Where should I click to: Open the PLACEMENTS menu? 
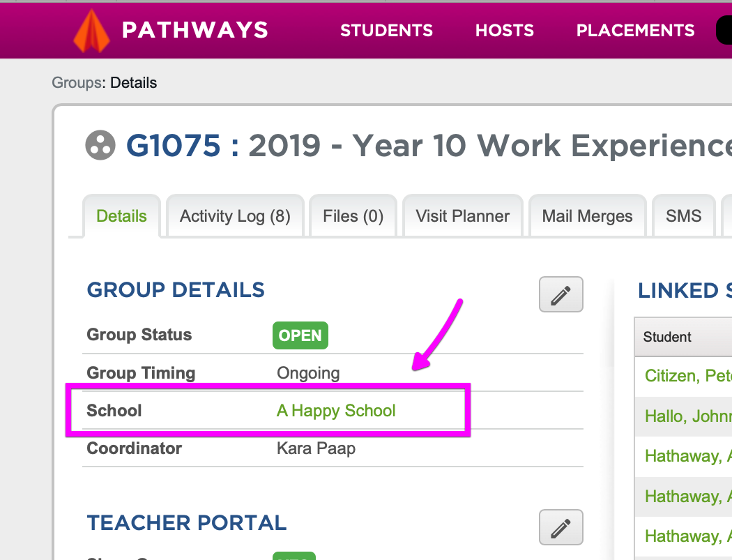[x=634, y=30]
